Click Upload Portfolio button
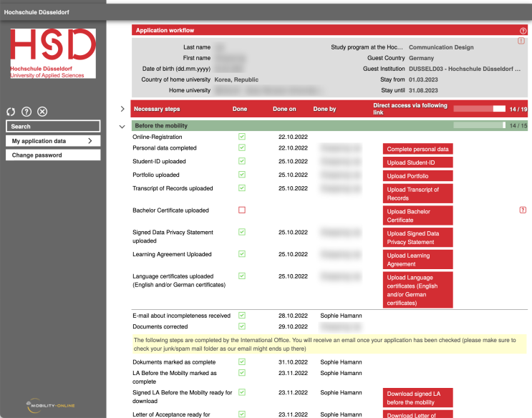This screenshot has width=532, height=418. click(x=417, y=176)
